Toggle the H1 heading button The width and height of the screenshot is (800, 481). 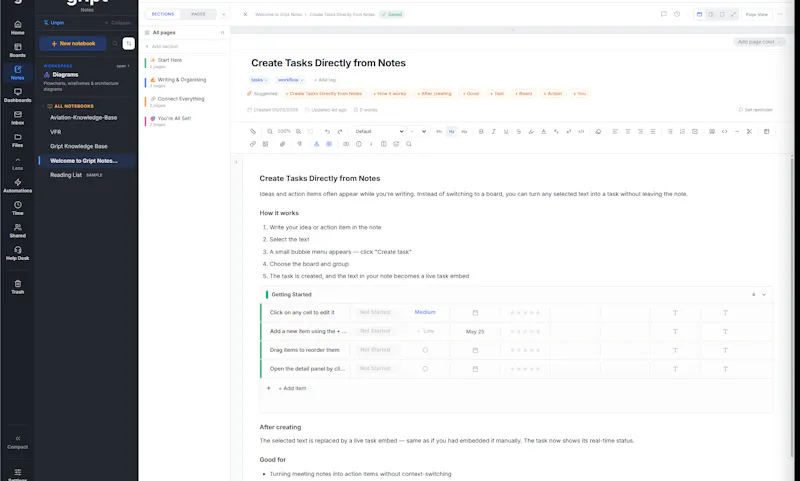tap(439, 132)
